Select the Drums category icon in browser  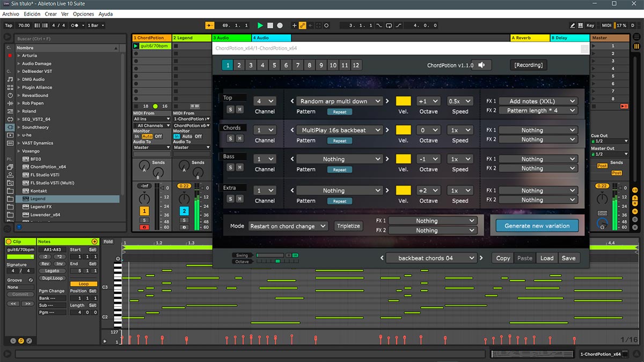[10, 87]
